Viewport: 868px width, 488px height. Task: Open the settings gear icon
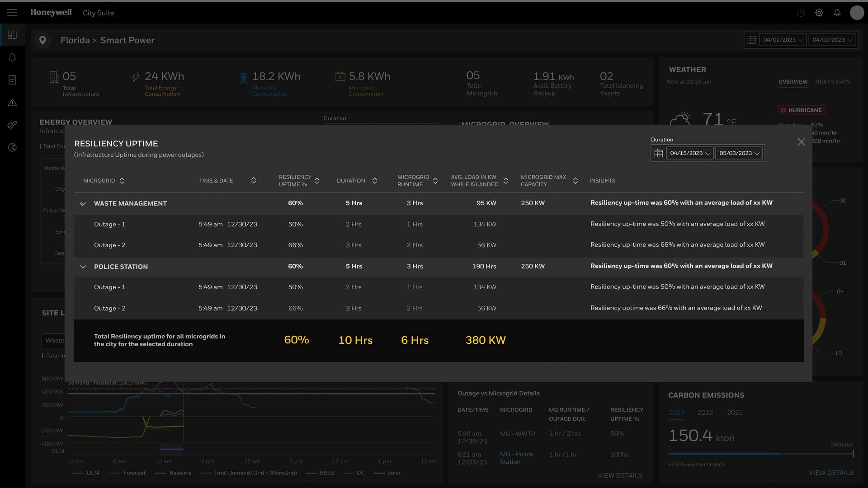[x=819, y=13]
